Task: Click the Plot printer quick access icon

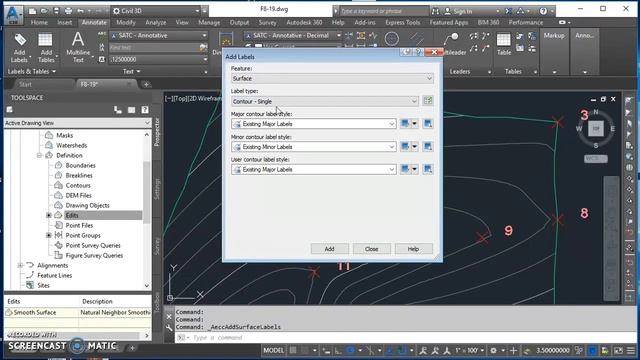Action: pos(69,11)
